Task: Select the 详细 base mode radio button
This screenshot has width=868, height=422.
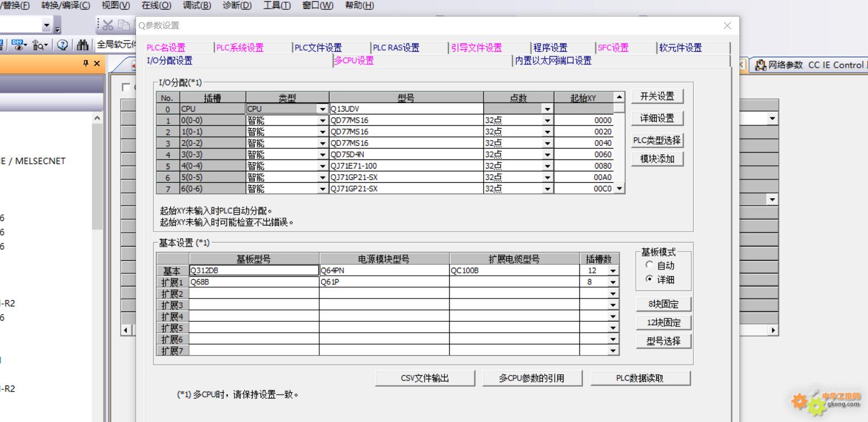Action: 649,280
